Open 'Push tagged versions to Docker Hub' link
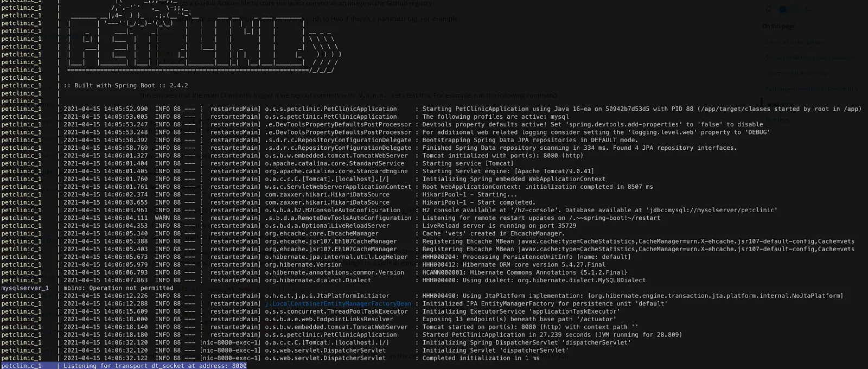The height and width of the screenshot is (369, 868). coord(812,88)
